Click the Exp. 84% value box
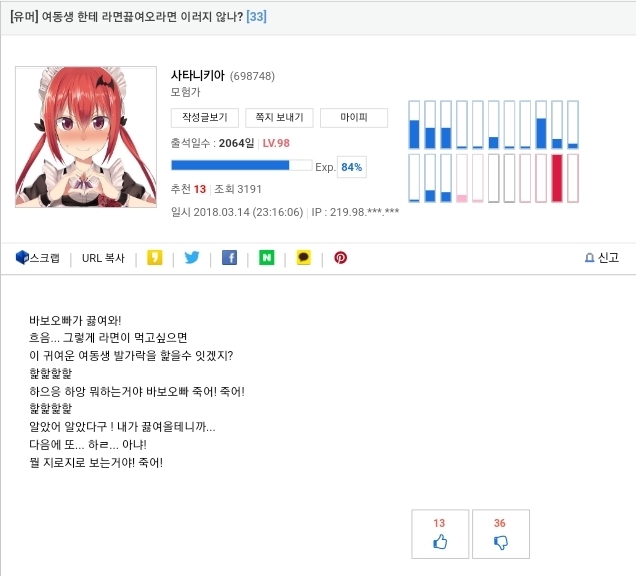The height and width of the screenshot is (576, 636). (x=352, y=167)
